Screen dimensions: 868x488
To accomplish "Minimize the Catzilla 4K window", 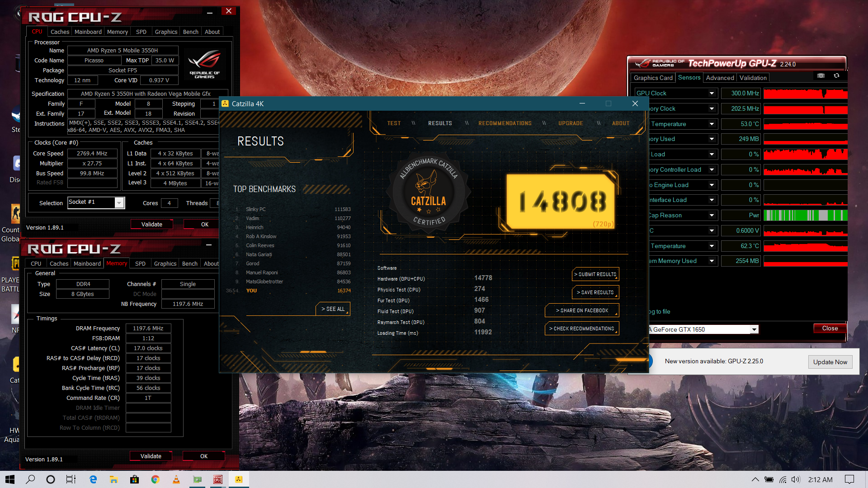I will tap(582, 103).
